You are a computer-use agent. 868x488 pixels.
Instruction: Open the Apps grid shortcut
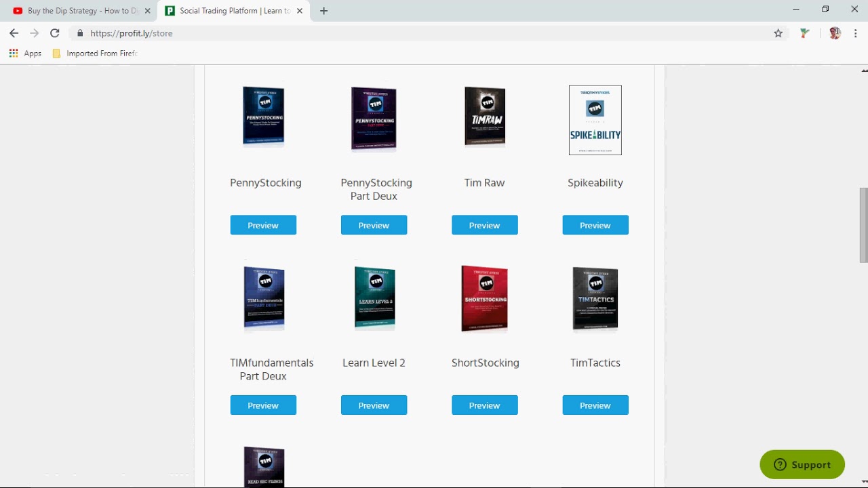coord(25,54)
